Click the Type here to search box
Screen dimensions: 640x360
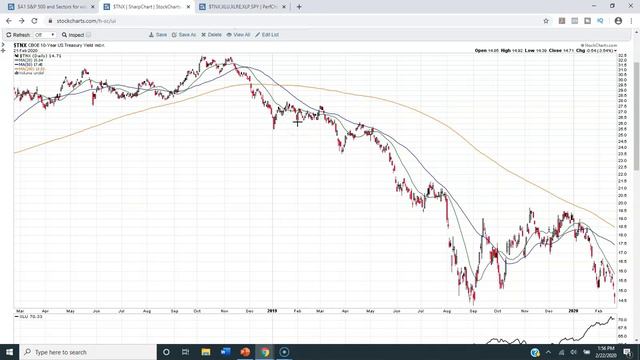(88, 352)
